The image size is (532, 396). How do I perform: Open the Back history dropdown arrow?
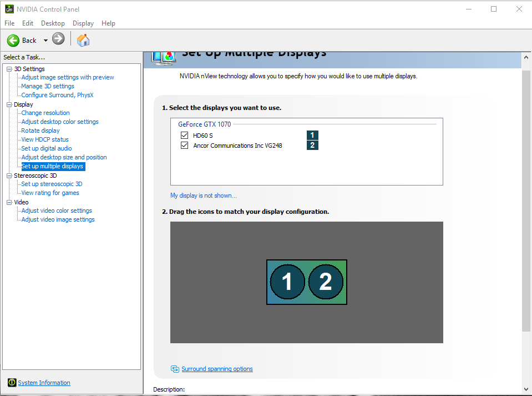[45, 41]
